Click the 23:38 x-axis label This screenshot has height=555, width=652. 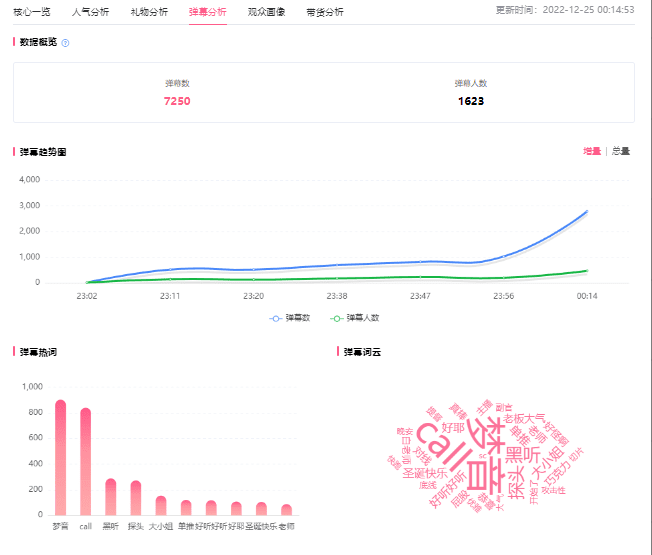(x=337, y=296)
